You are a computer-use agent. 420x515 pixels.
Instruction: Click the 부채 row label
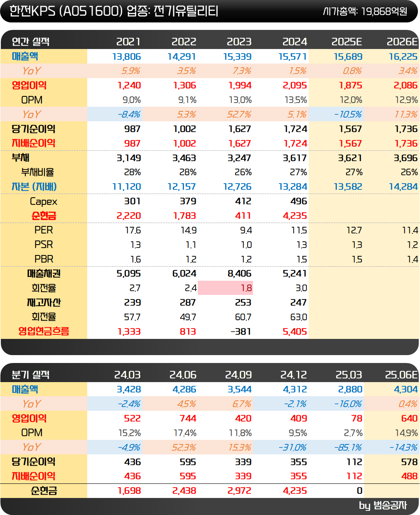20,158
